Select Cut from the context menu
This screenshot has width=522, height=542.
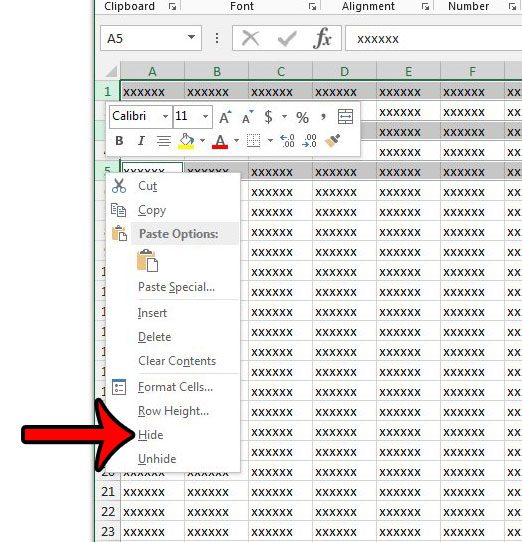click(173, 186)
